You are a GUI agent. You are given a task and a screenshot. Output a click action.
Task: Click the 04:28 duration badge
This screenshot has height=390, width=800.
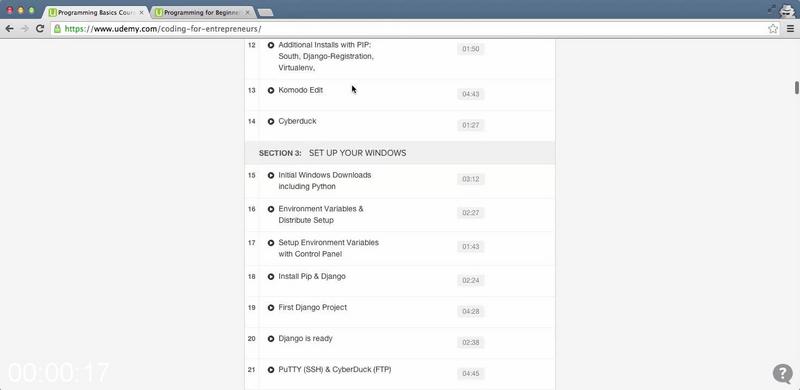pos(470,311)
